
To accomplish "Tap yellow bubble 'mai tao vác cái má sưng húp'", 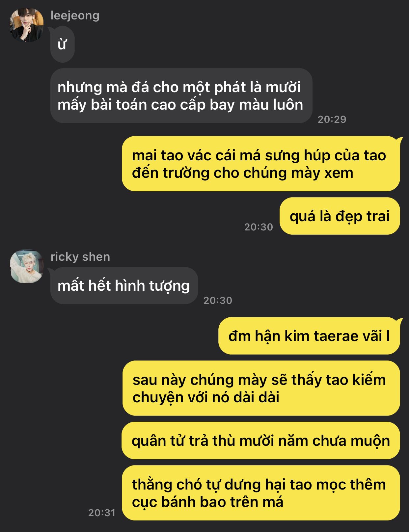I will click(261, 164).
